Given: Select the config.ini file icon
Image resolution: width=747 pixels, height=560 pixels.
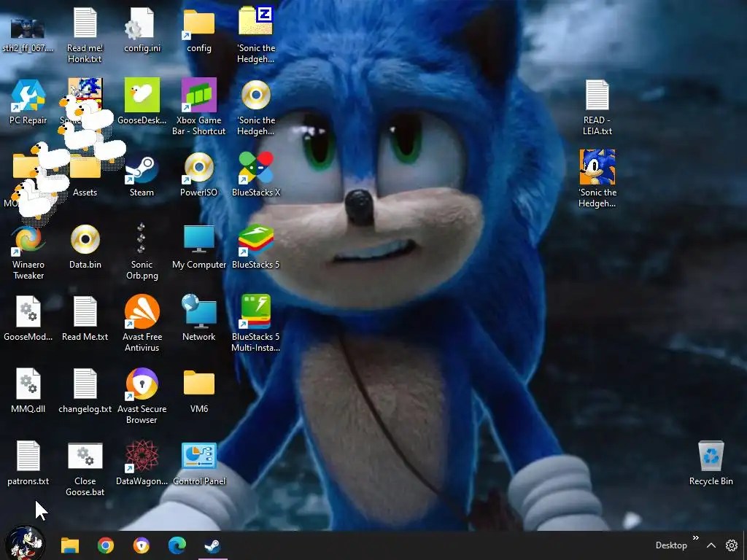Looking at the screenshot, I should pyautogui.click(x=142, y=23).
